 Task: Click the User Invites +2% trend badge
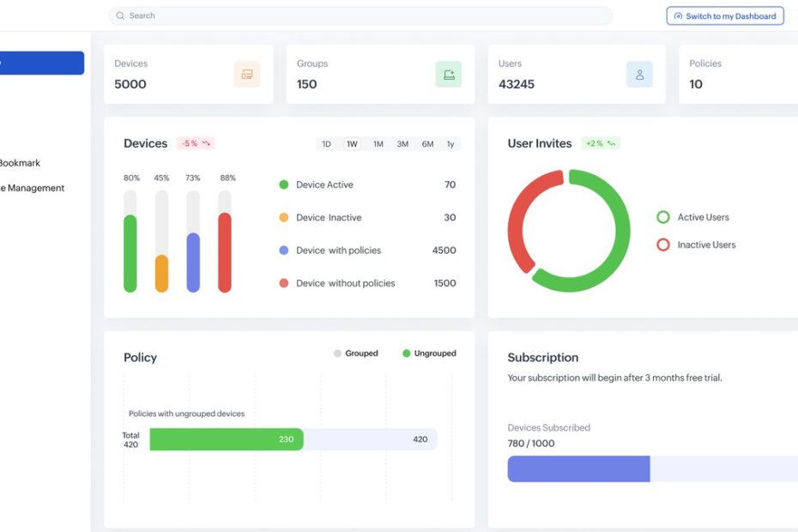click(600, 143)
